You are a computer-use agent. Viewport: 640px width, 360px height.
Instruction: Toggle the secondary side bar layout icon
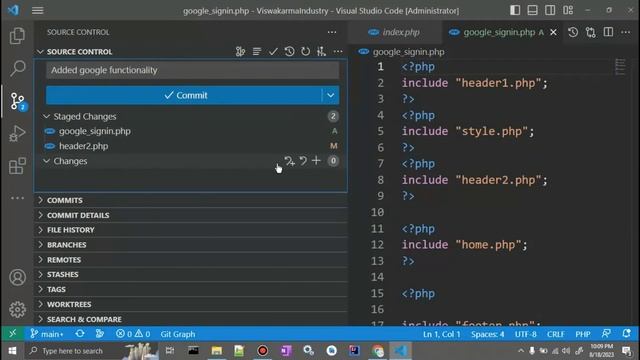pos(550,10)
